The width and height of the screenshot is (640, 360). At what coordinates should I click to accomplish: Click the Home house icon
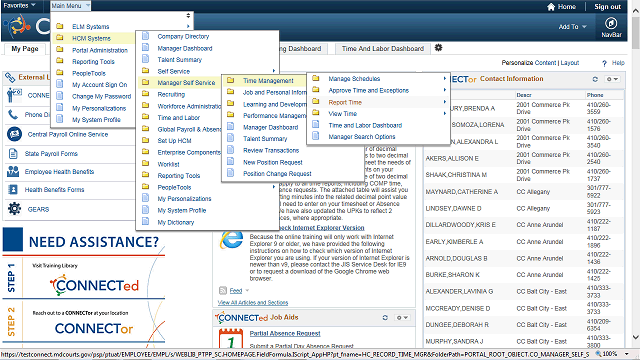pyautogui.click(x=551, y=7)
